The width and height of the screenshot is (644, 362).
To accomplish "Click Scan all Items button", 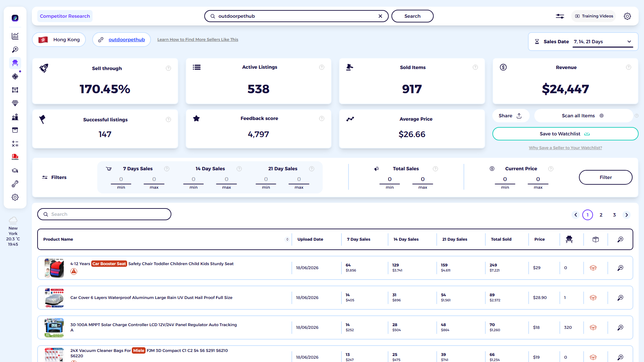I will (x=583, y=116).
